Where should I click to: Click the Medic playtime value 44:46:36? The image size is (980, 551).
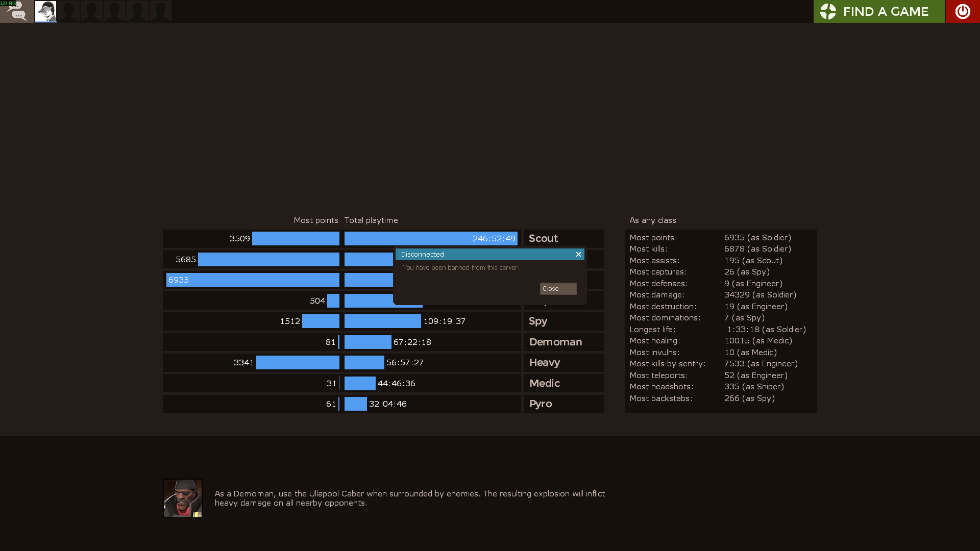point(396,384)
